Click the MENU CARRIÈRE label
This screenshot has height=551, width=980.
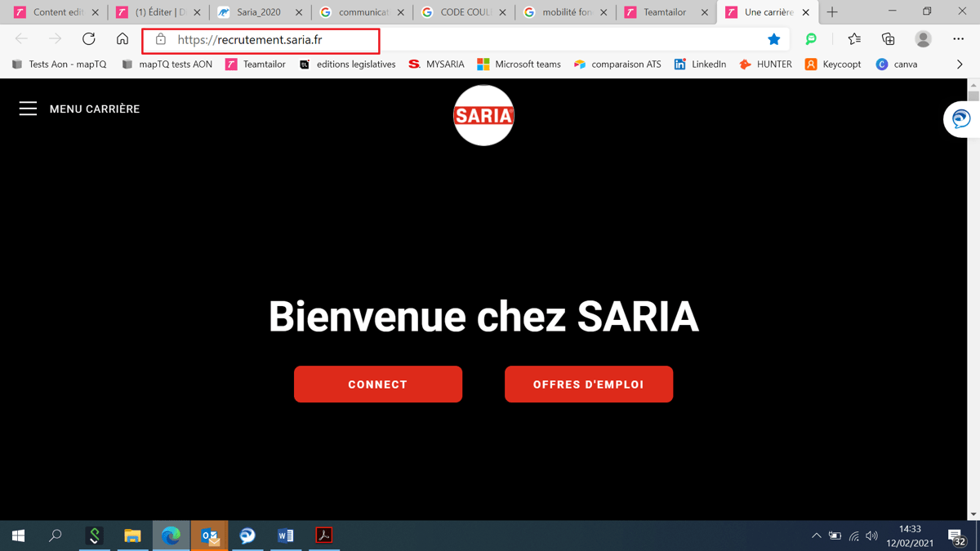point(95,109)
